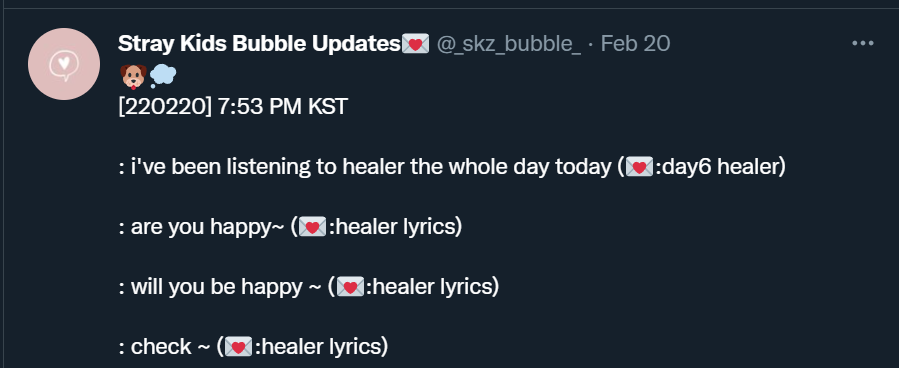This screenshot has height=368, width=899.
Task: Click the dog face emoji
Action: pyautogui.click(x=133, y=76)
